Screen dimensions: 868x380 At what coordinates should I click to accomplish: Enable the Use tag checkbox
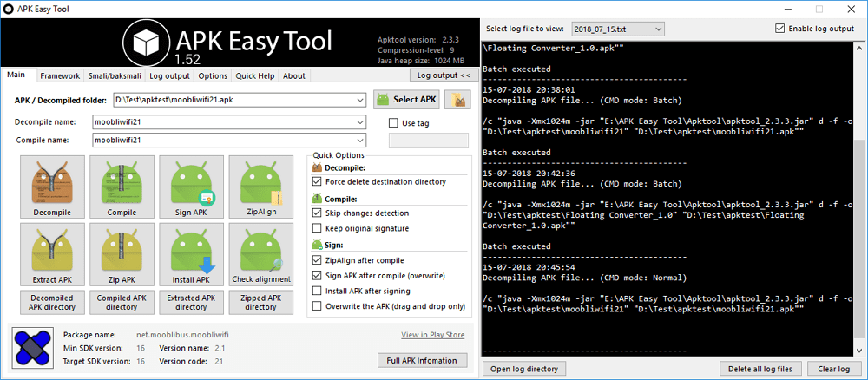[395, 123]
